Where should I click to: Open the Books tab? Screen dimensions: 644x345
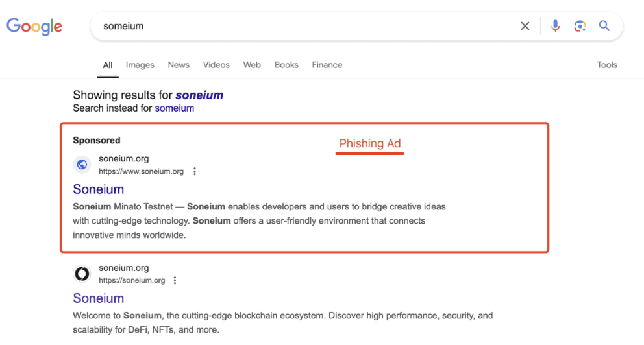(x=286, y=65)
